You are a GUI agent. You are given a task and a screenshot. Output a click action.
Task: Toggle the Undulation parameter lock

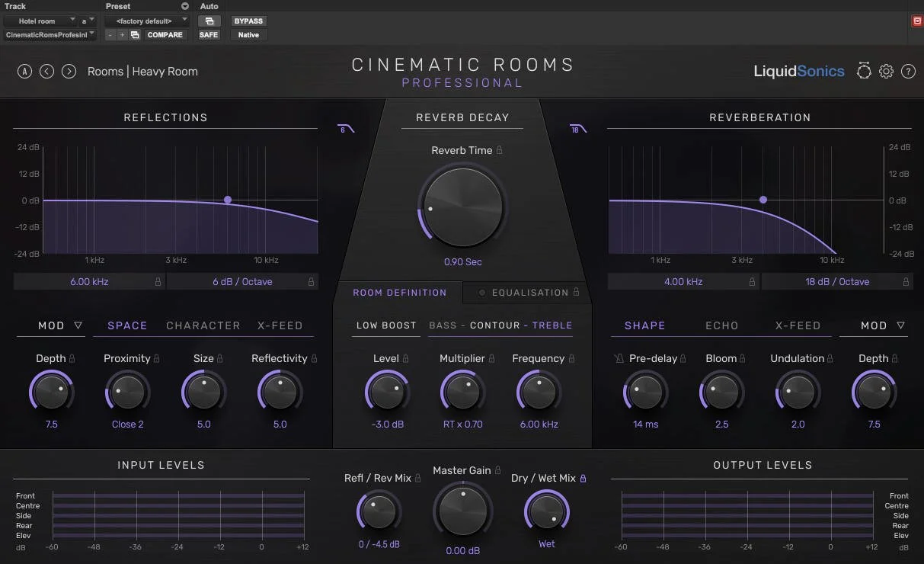(x=831, y=358)
